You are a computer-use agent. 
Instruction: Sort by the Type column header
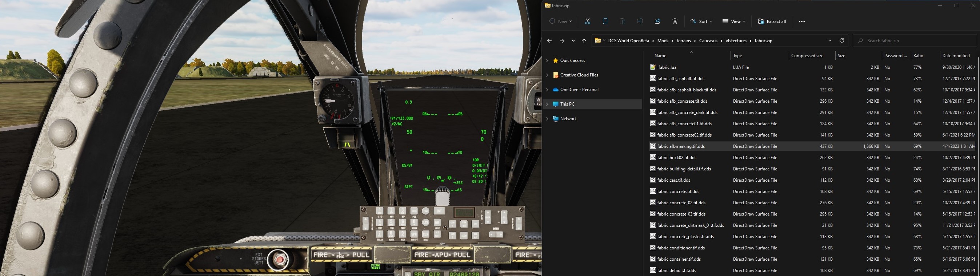[x=760, y=56]
